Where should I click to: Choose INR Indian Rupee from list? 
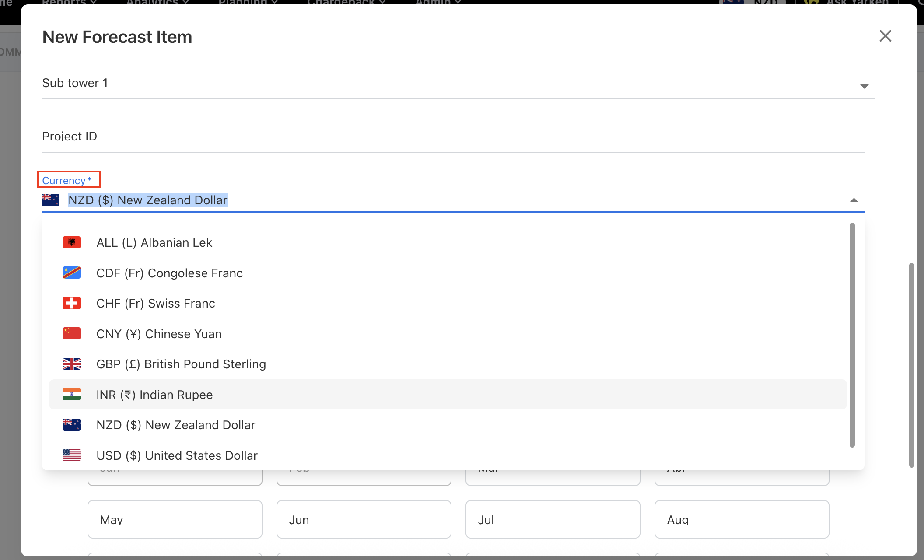pos(154,395)
